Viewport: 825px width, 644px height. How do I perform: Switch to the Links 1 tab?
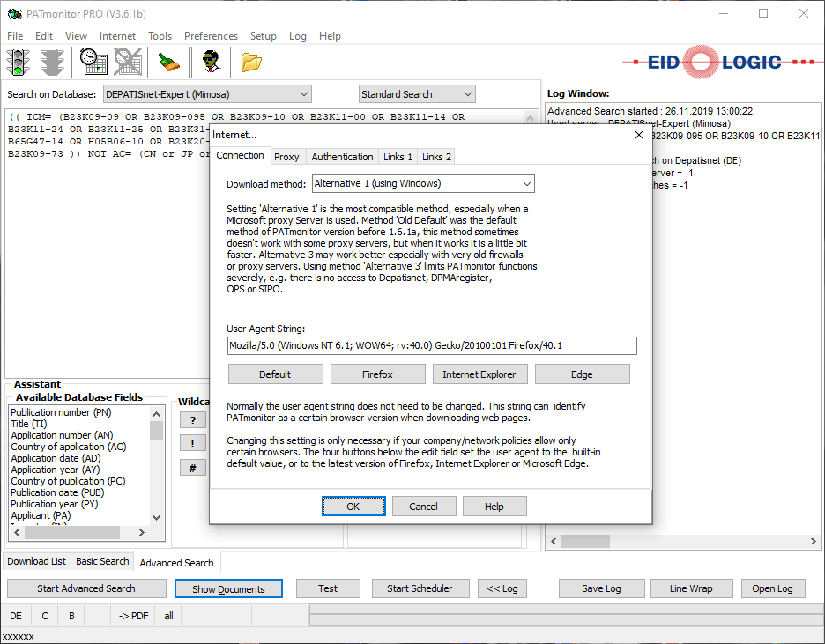click(x=398, y=157)
